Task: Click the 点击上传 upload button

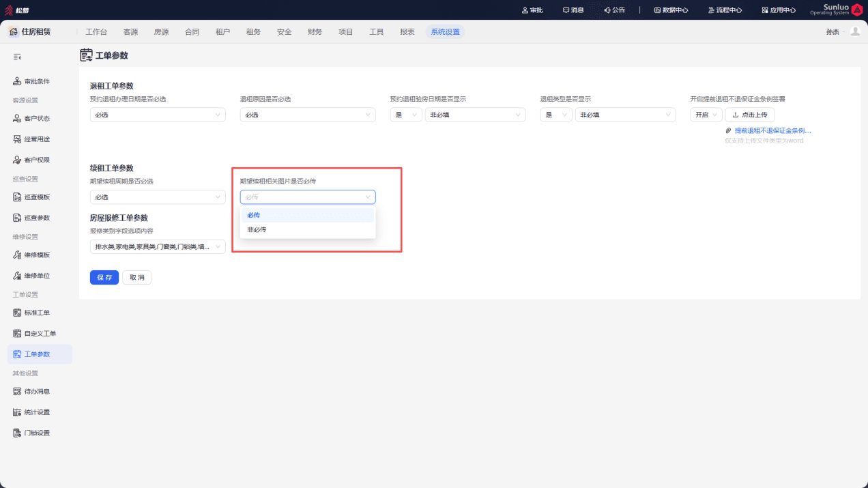Action: (750, 115)
